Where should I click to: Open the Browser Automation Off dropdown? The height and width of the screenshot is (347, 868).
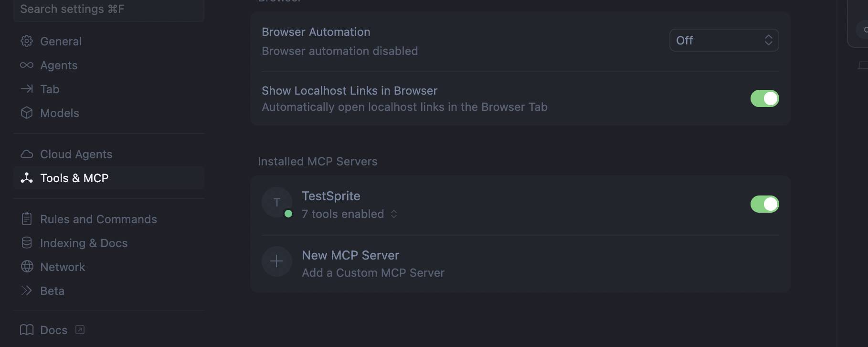724,40
